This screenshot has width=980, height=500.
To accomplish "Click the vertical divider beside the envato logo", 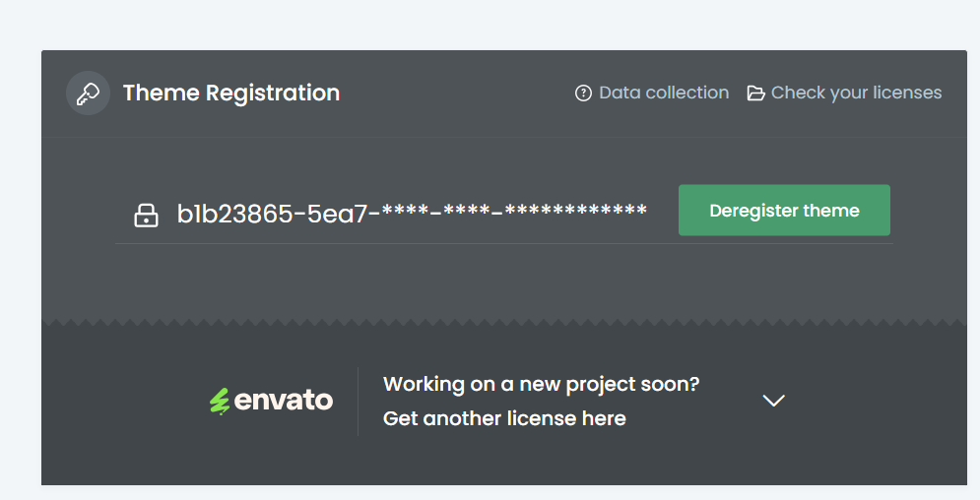I will click(x=358, y=401).
